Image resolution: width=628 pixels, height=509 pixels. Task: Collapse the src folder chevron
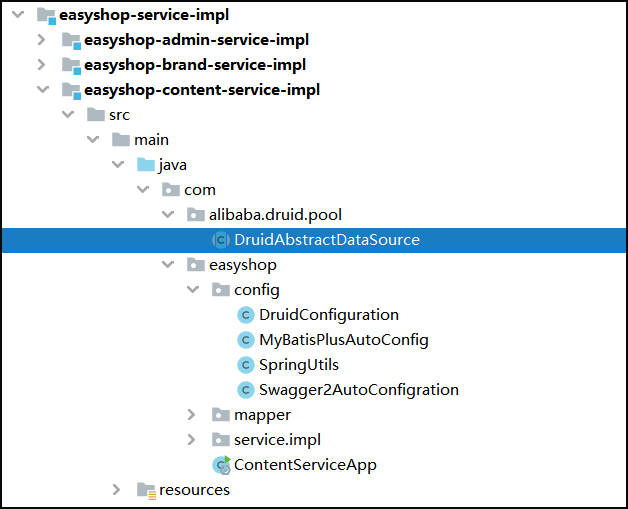pyautogui.click(x=68, y=115)
